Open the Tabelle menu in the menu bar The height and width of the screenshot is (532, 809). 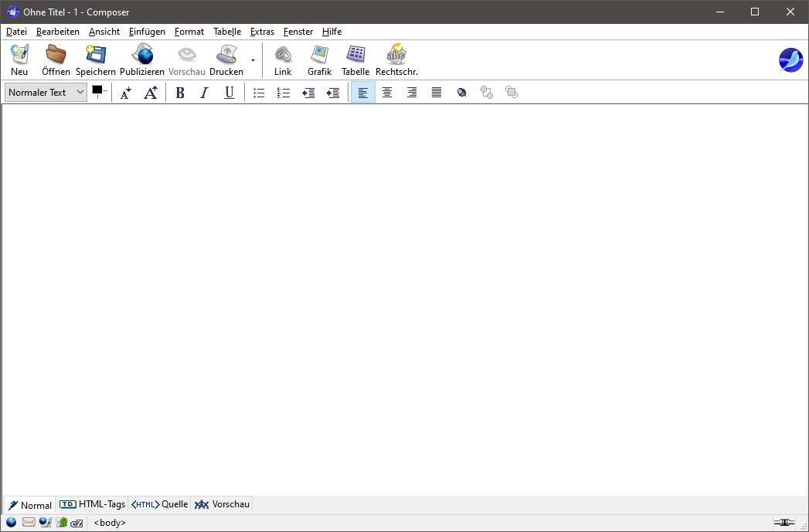(227, 32)
